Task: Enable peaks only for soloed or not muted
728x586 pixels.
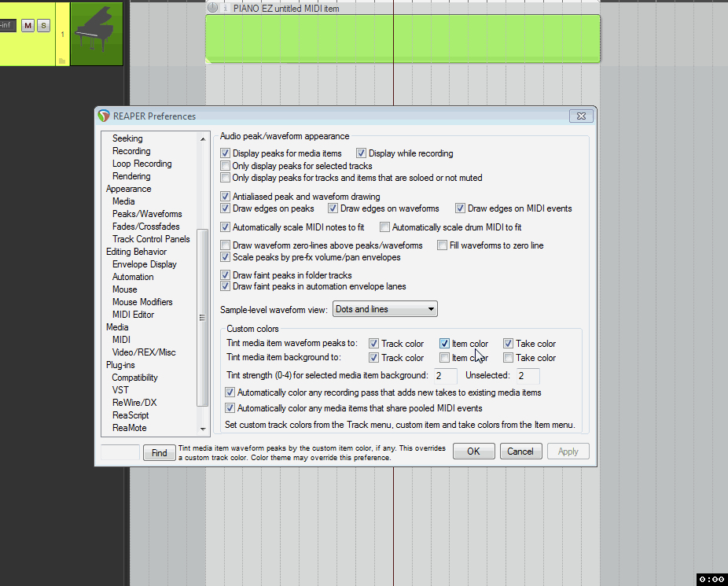Action: click(225, 178)
